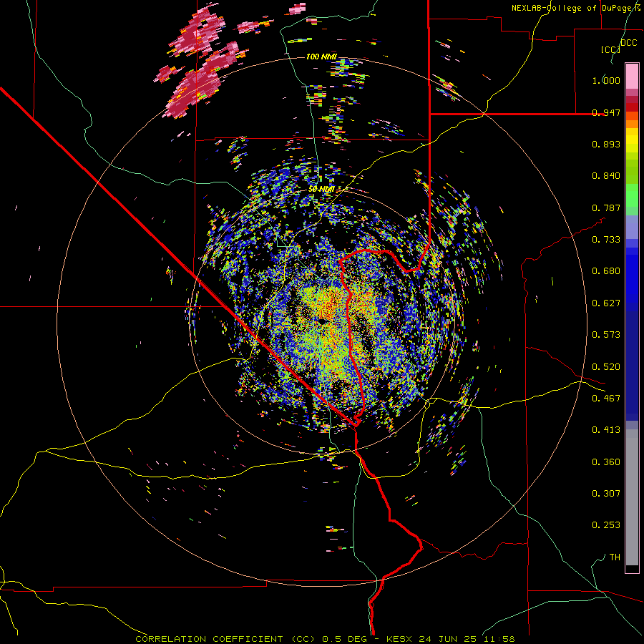Click the gray low-value color bar segment
644x644 pixels.
[632, 497]
